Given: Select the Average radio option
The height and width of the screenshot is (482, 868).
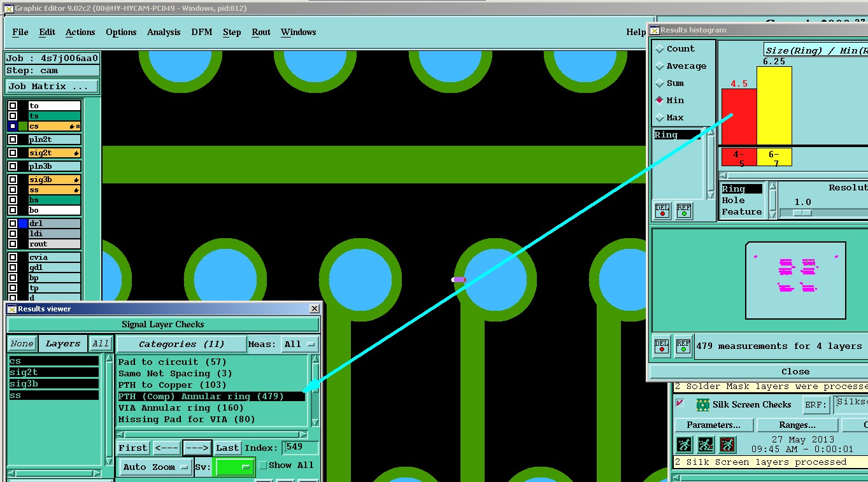Looking at the screenshot, I should (660, 66).
